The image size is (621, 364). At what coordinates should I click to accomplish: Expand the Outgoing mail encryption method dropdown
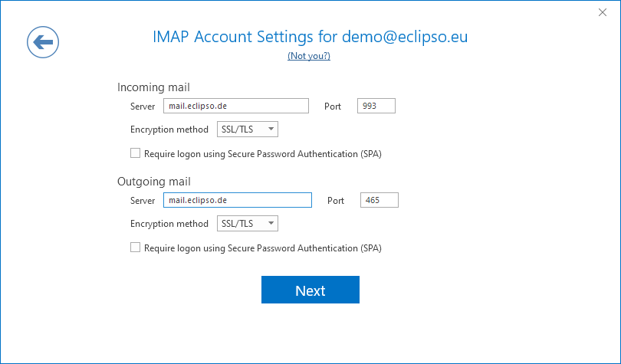click(247, 224)
